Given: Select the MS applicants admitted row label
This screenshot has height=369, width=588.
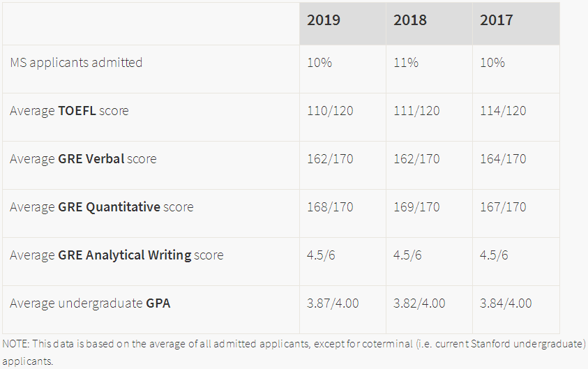Looking at the screenshot, I should [x=76, y=63].
